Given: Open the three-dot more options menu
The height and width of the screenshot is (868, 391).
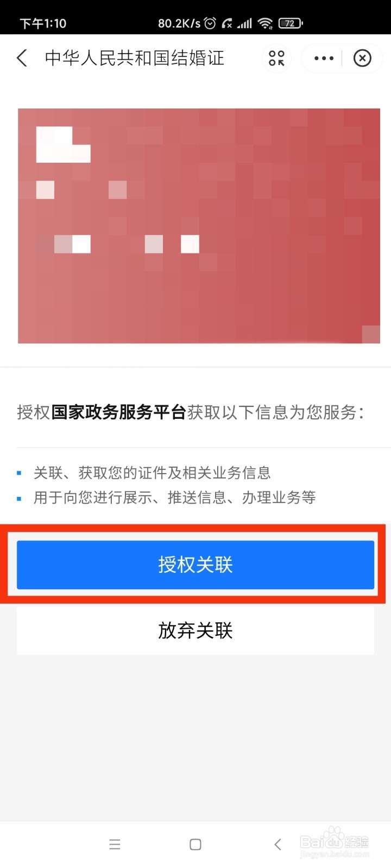Looking at the screenshot, I should point(324,58).
